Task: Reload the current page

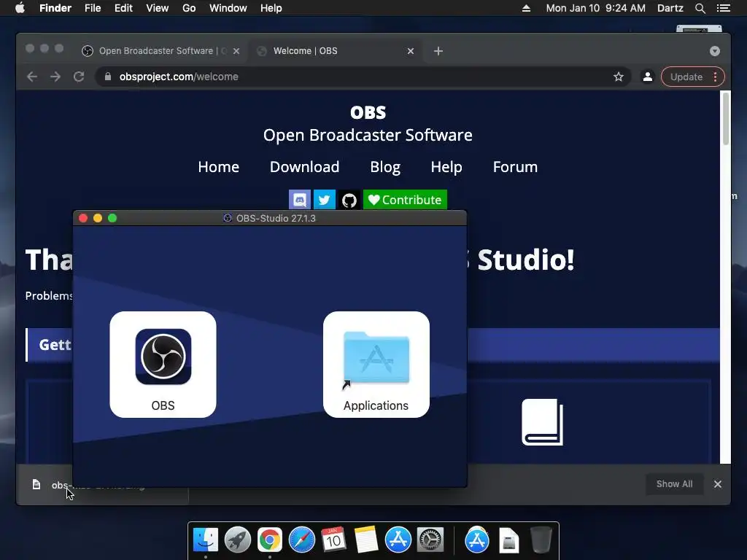Action: click(x=79, y=77)
